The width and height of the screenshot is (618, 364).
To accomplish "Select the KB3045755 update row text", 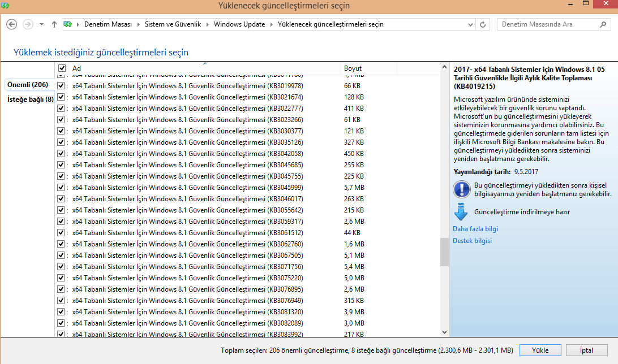I will click(188, 176).
